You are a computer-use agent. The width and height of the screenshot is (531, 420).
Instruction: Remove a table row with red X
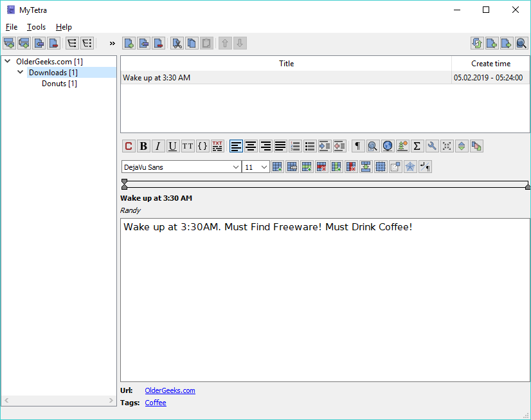tap(321, 167)
